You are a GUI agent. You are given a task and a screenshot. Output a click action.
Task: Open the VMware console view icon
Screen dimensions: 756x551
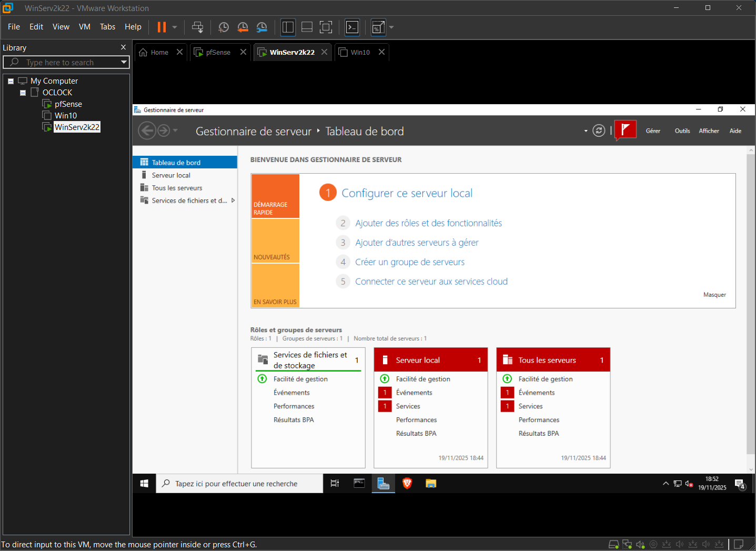click(x=352, y=27)
